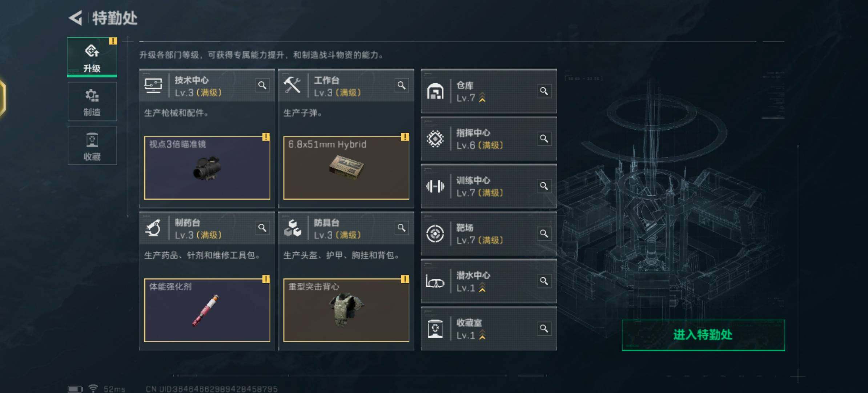This screenshot has width=868, height=393.
Task: Open magnifier details for 工作台
Action: (401, 86)
